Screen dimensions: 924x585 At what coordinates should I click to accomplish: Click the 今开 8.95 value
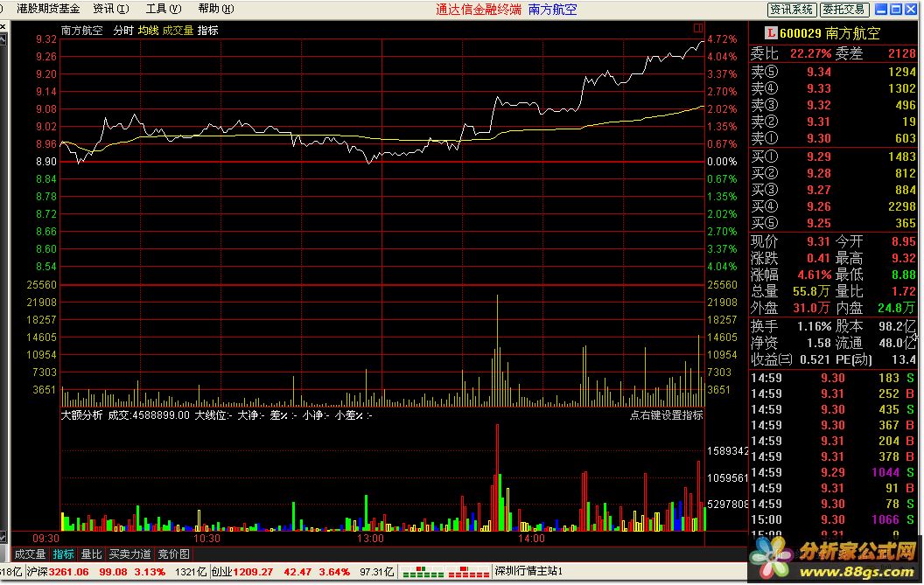904,241
